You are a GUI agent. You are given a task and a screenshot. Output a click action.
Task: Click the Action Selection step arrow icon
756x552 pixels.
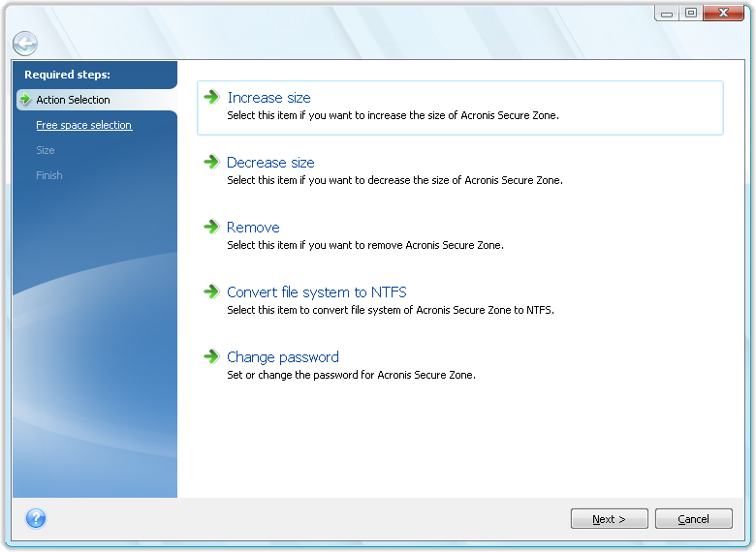pos(25,100)
